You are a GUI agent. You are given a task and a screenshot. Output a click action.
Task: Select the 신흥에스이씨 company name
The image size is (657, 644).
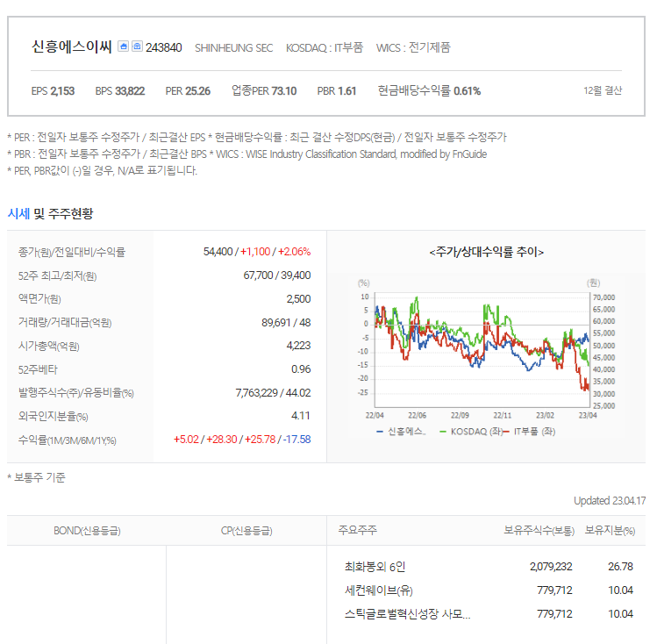coord(72,47)
